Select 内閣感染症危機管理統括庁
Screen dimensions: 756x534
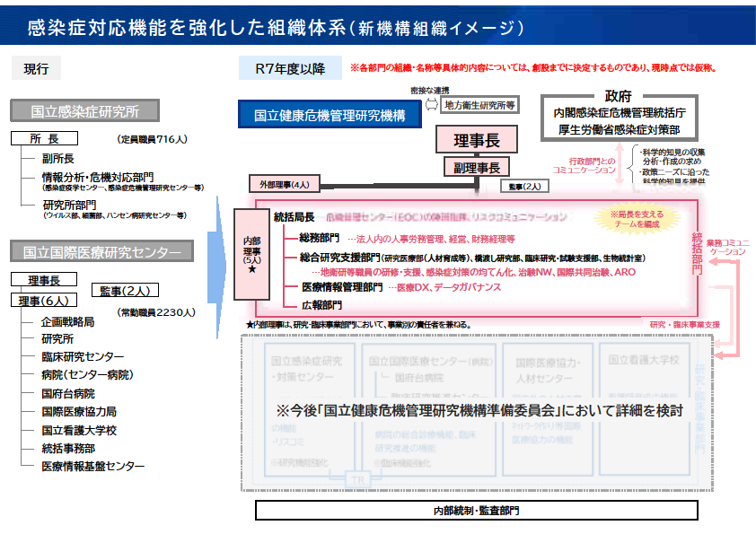coord(620,113)
